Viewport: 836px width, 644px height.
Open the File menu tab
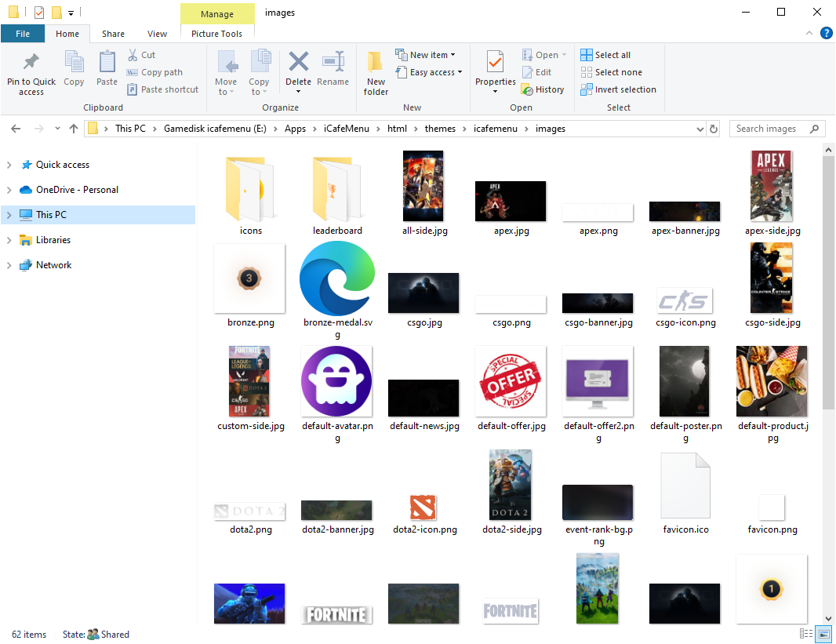coord(23,34)
